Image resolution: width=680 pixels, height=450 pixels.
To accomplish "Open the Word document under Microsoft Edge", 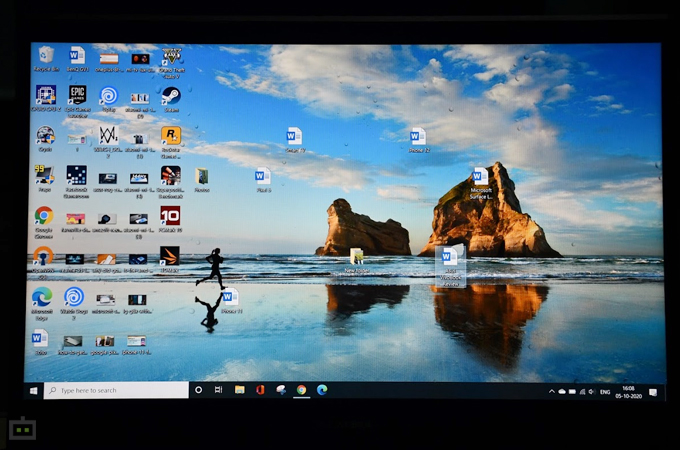I will tap(40, 342).
